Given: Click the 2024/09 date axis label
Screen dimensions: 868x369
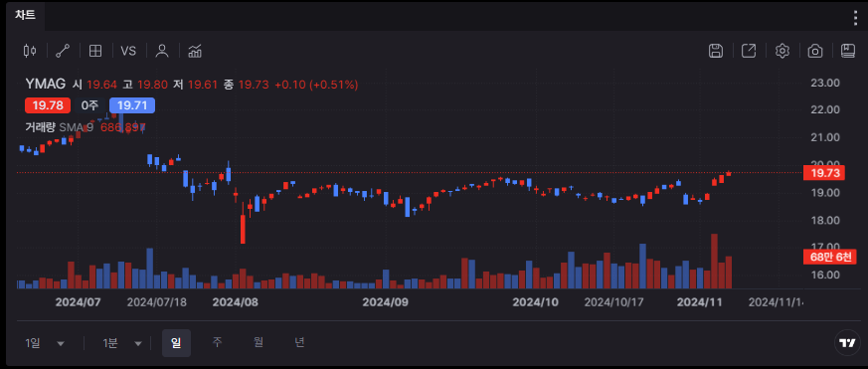Looking at the screenshot, I should [386, 302].
